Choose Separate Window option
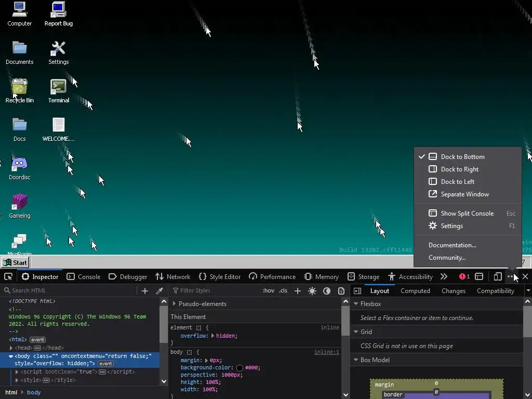Viewport: 532px width, 399px height. point(468,194)
